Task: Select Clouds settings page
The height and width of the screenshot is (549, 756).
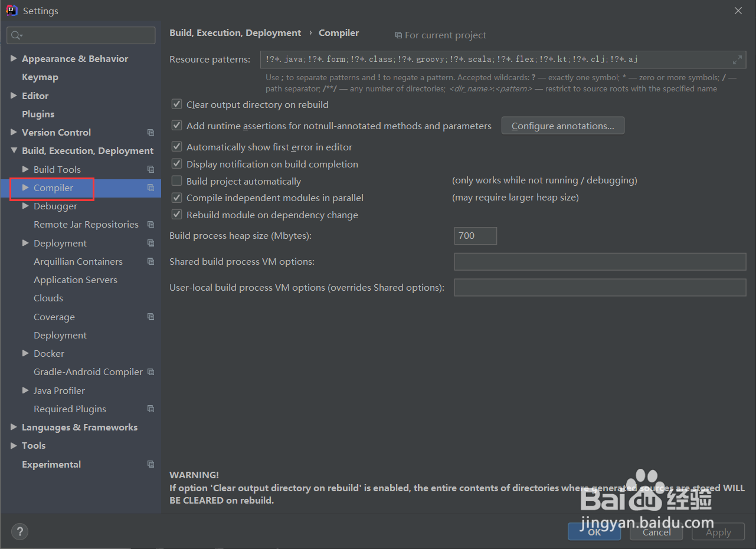Action: pos(48,298)
